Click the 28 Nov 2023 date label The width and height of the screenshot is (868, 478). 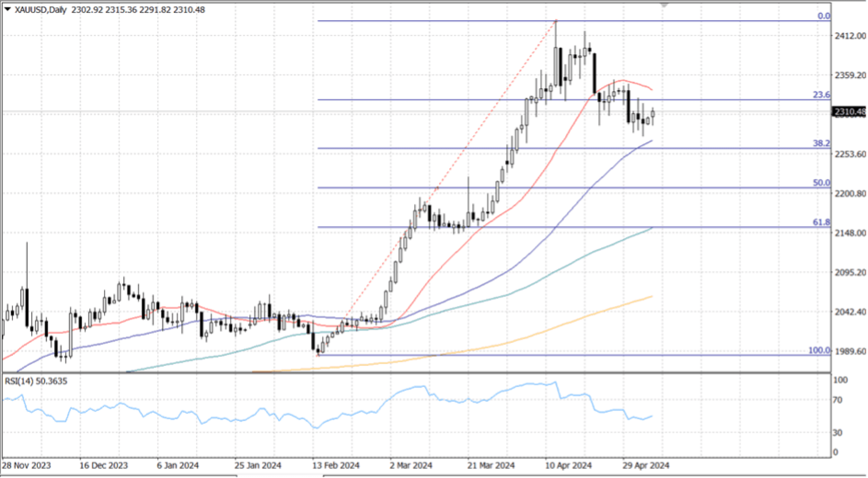click(26, 465)
